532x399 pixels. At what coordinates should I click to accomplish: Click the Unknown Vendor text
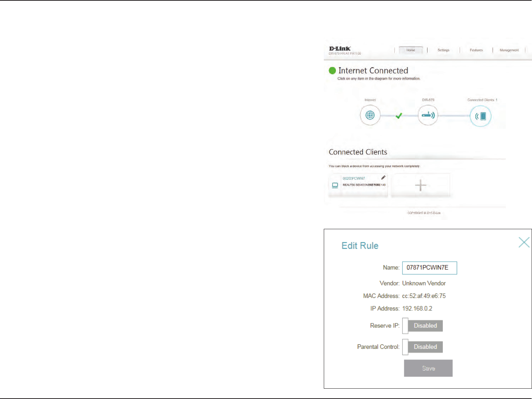click(424, 283)
